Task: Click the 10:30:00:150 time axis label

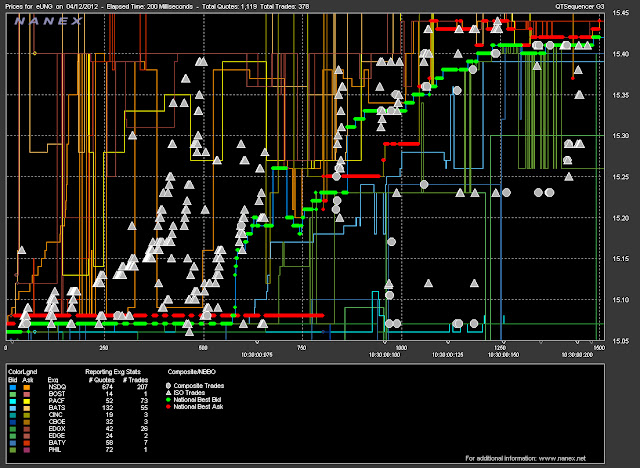Action: click(503, 355)
